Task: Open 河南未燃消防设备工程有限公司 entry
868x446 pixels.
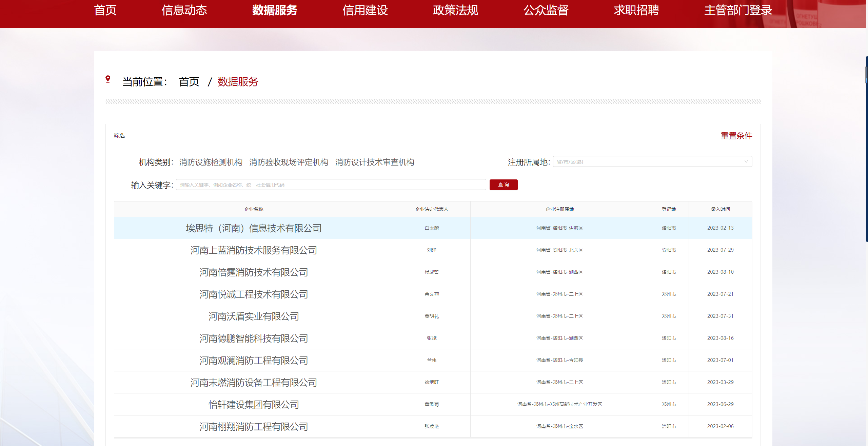Action: point(254,383)
